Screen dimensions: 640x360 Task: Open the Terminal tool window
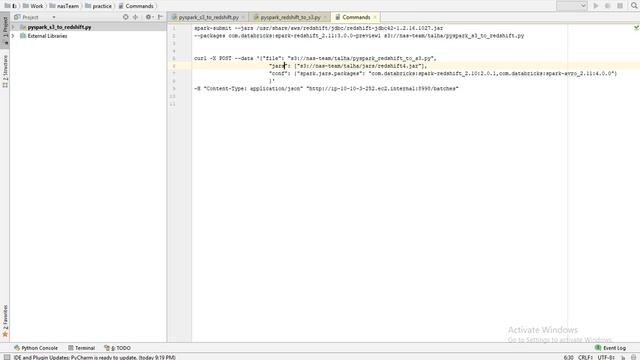[x=81, y=348]
